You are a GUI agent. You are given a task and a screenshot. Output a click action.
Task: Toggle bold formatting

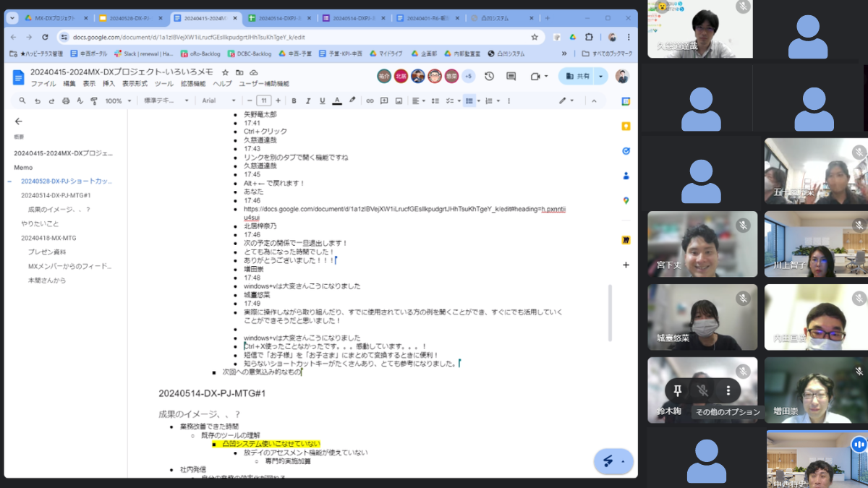294,100
